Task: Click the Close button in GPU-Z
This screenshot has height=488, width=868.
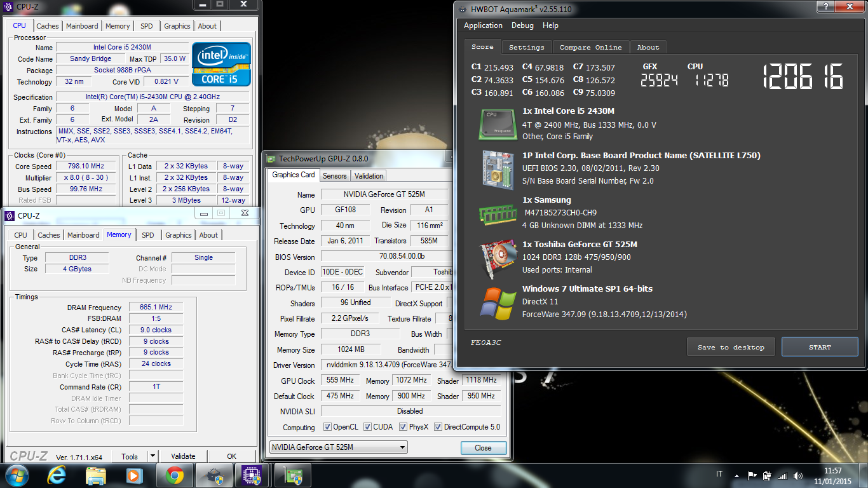Action: (483, 448)
